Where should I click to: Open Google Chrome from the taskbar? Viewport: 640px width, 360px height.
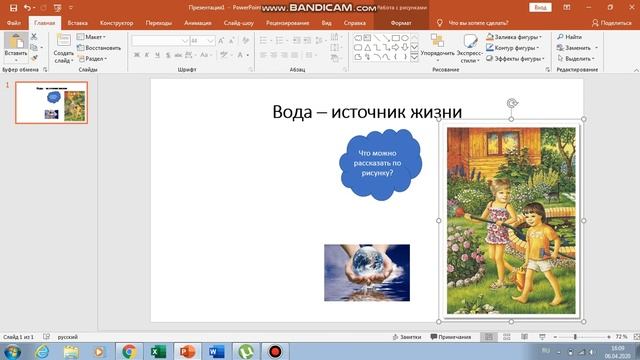coord(129,351)
